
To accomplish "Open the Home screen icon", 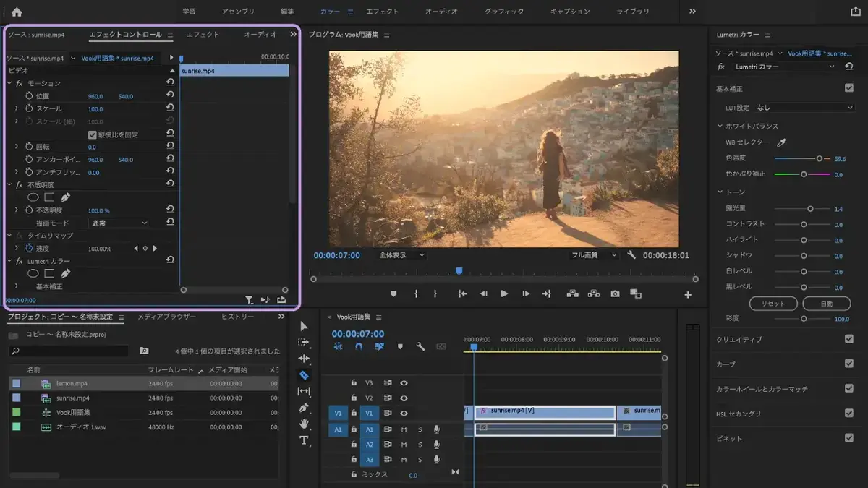I will coord(17,12).
